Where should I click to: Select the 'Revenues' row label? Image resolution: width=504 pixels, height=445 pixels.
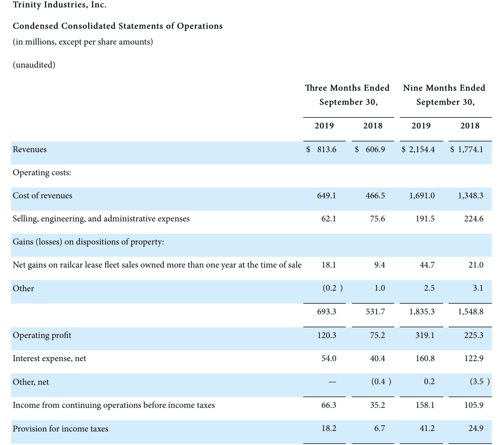(x=30, y=150)
